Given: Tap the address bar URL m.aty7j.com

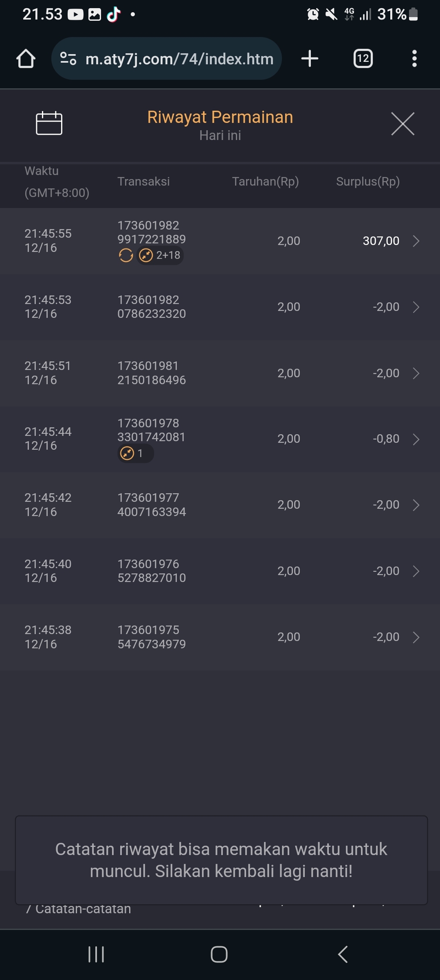Looking at the screenshot, I should 179,59.
